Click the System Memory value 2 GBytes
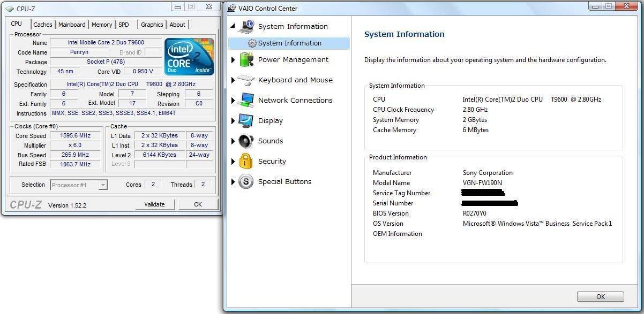Viewport: 644px width, 314px height. (475, 120)
